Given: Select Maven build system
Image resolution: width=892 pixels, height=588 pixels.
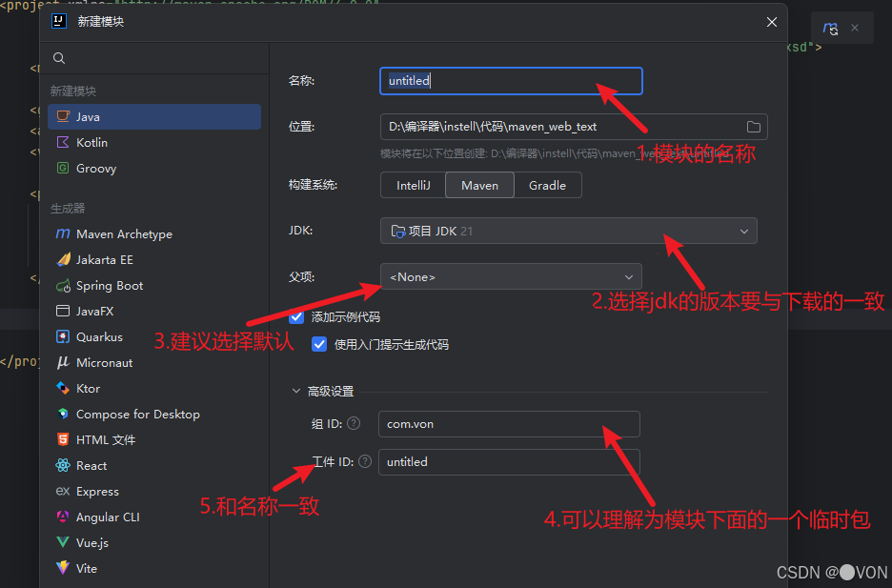Looking at the screenshot, I should (x=479, y=186).
